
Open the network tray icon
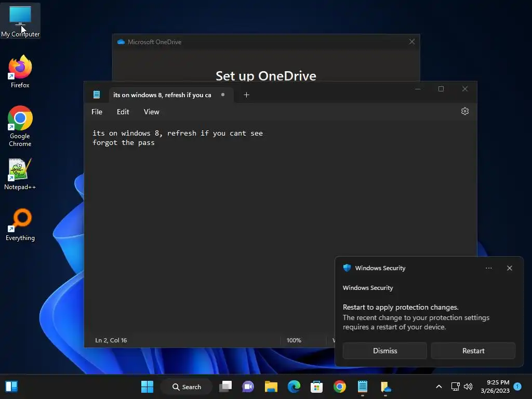click(455, 387)
